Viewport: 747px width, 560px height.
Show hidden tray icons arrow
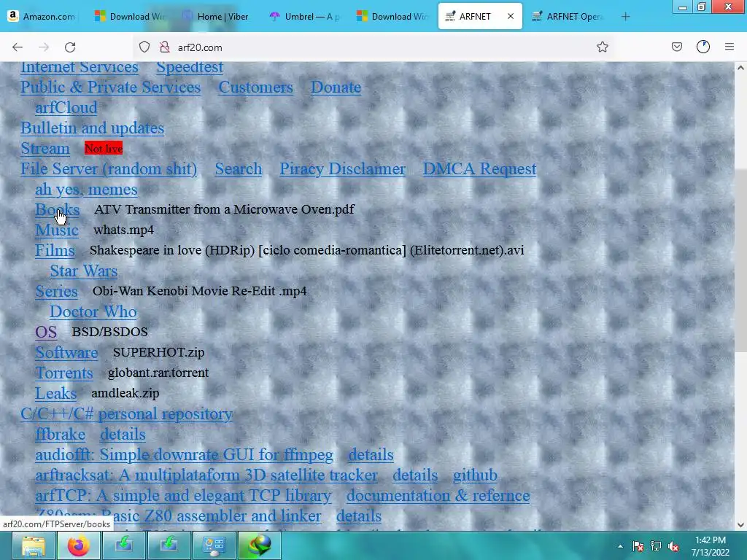(620, 546)
